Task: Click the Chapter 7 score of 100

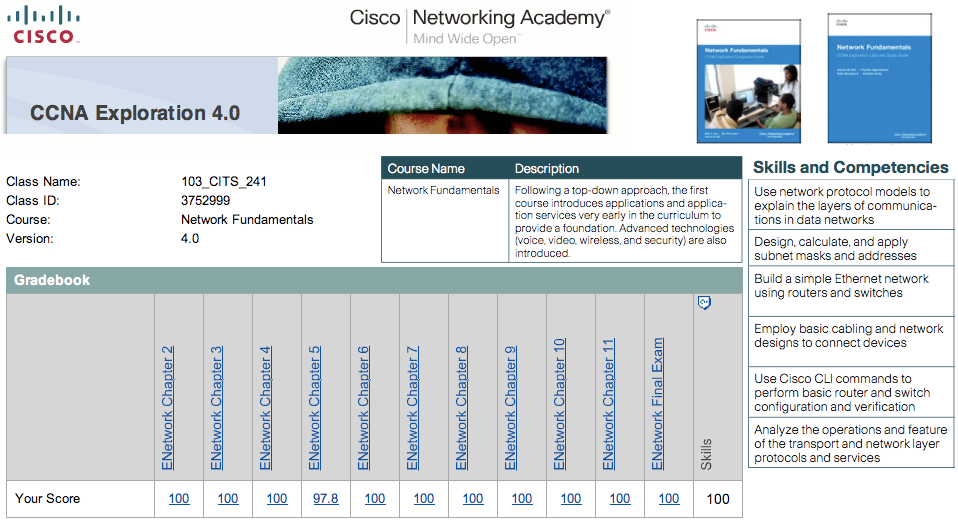Action: [424, 499]
